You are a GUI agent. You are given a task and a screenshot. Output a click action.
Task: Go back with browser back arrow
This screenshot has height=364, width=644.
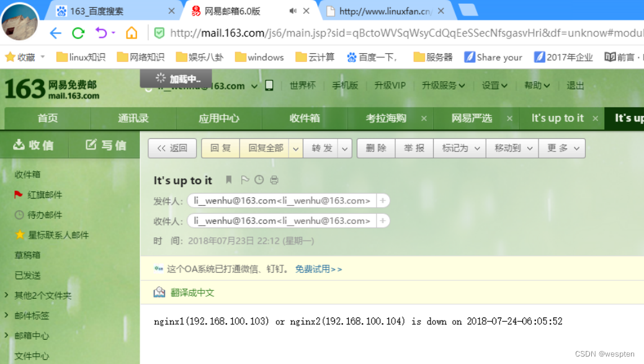pos(55,33)
